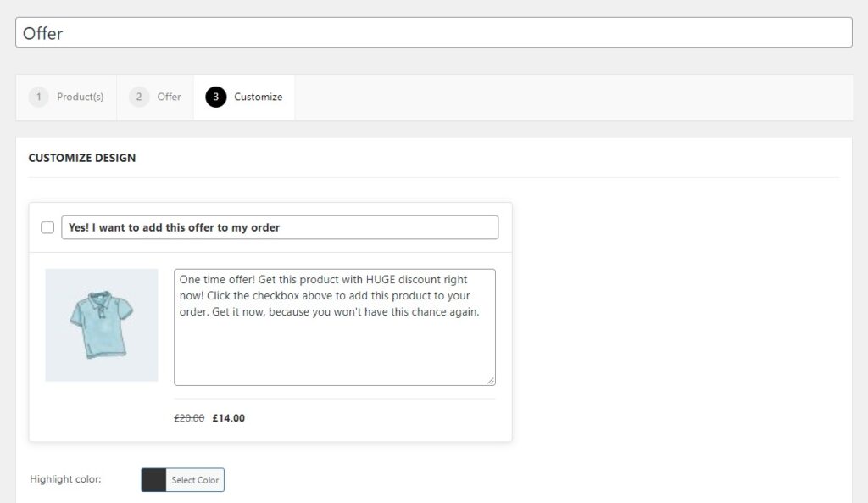Click the textarea resize handle corner
Viewport: 868px width, 503px height.
click(x=490, y=381)
